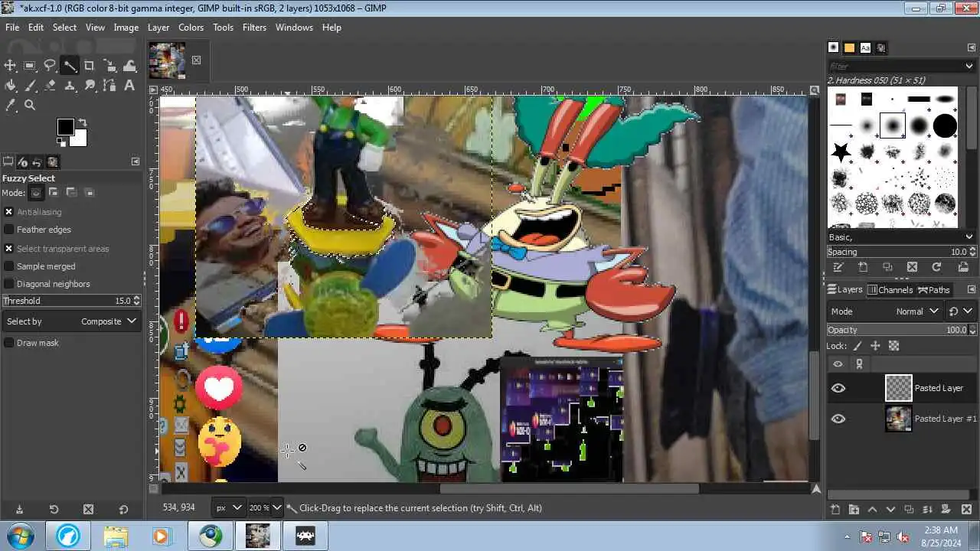This screenshot has width=980, height=551.
Task: Select the Clone stamp tool
Action: point(70,86)
